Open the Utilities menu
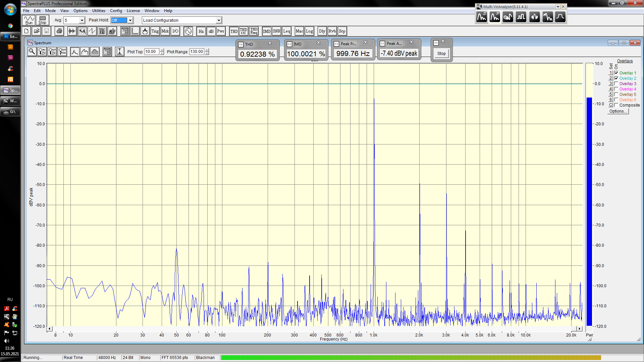Viewport: 644px width, 362px height. [99, 11]
